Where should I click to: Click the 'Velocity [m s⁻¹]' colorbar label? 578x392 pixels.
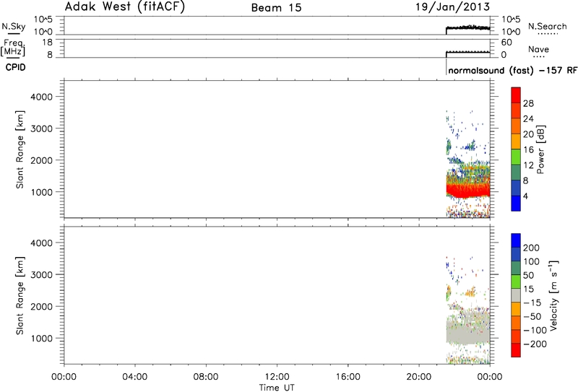[x=553, y=296]
